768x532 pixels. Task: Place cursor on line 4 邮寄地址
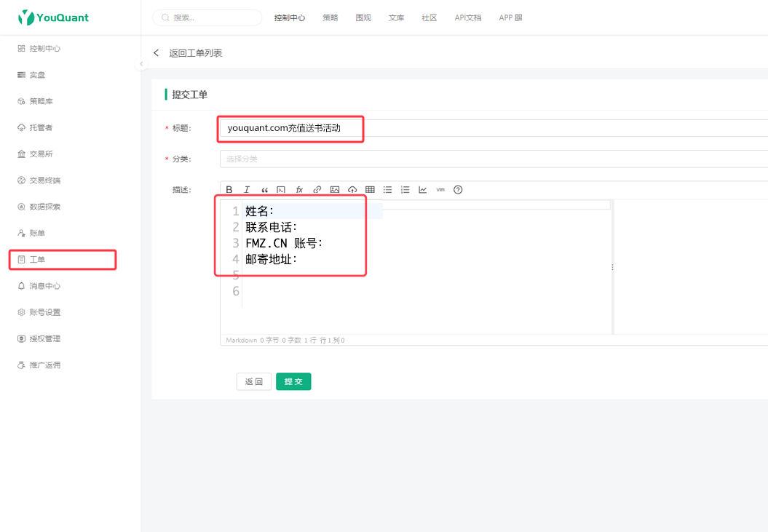[x=272, y=259]
